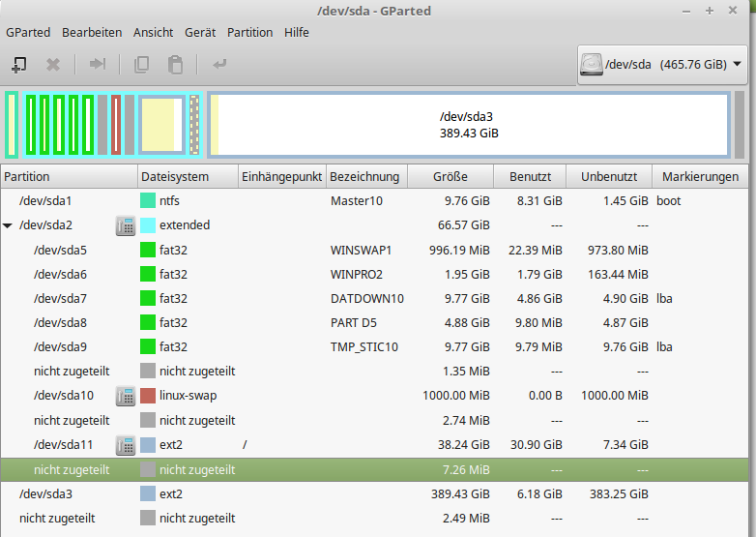756x537 pixels.
Task: Click the lock icon beside /dev/sda2
Action: pyautogui.click(x=126, y=225)
